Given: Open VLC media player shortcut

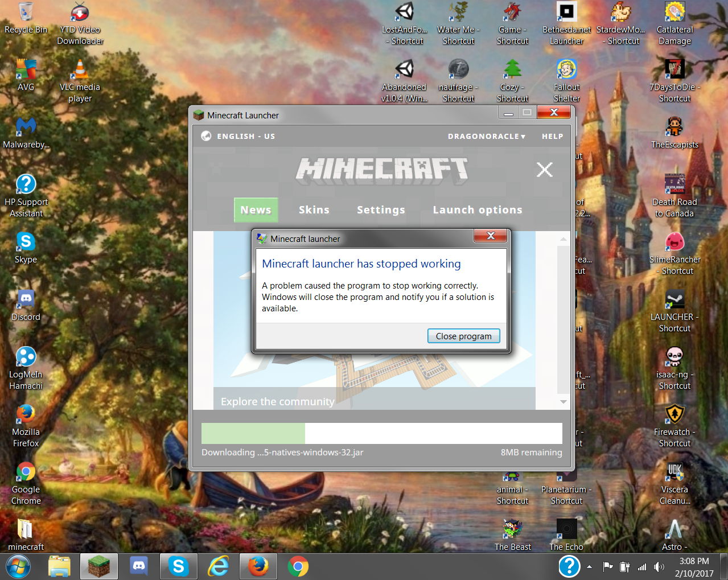Looking at the screenshot, I should tap(80, 81).
